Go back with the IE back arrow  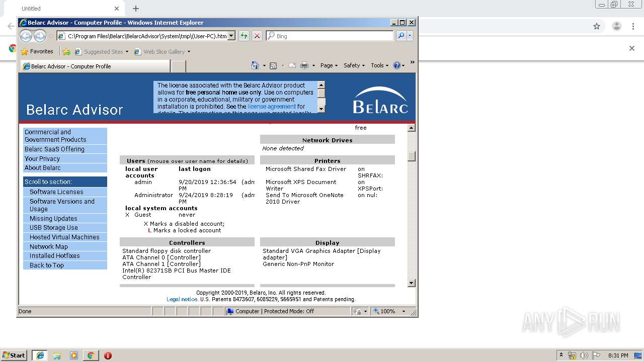pyautogui.click(x=26, y=36)
